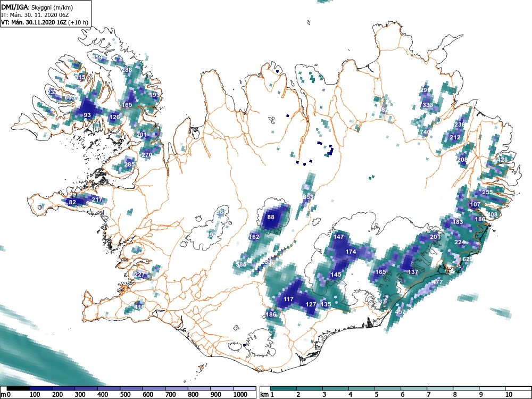Click the visibility value 127
This screenshot has height=399, width=532.
click(x=311, y=304)
